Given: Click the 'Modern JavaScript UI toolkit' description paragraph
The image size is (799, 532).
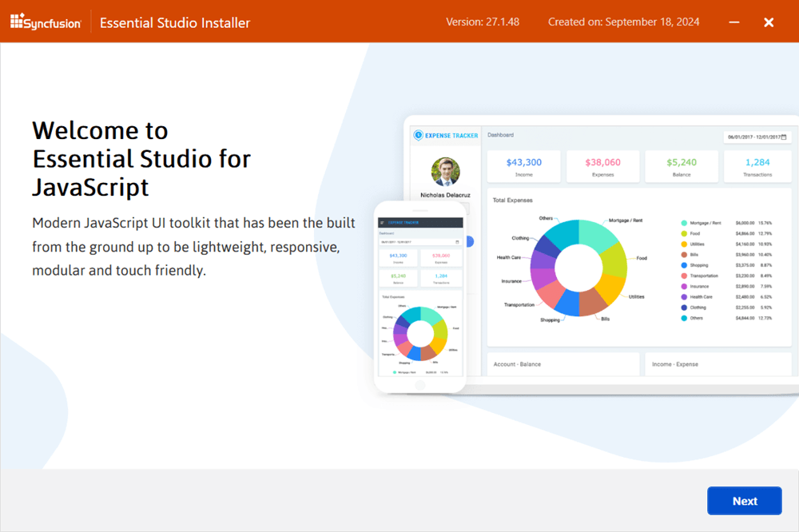Looking at the screenshot, I should pyautogui.click(x=193, y=247).
